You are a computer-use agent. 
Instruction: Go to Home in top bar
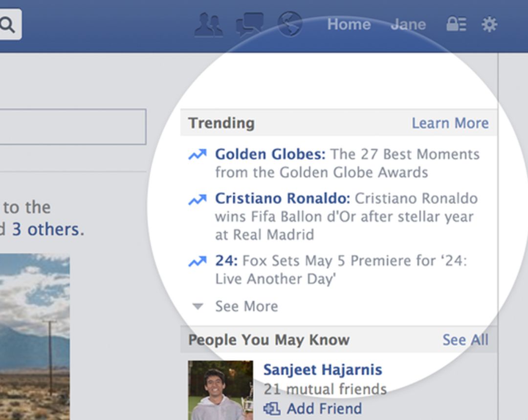point(349,24)
